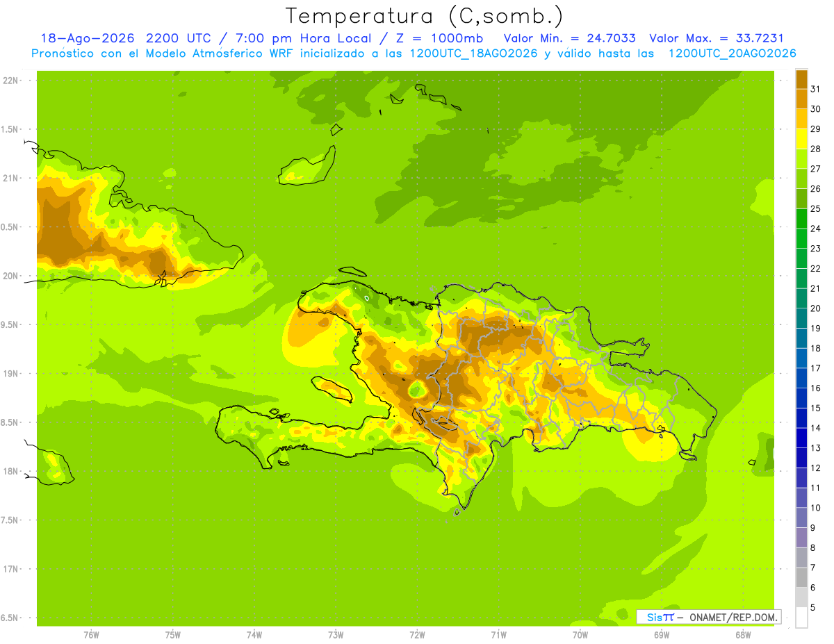Screen dimensions: 834x644
Task: Click the '76W' longitude label
Action: pos(91,635)
